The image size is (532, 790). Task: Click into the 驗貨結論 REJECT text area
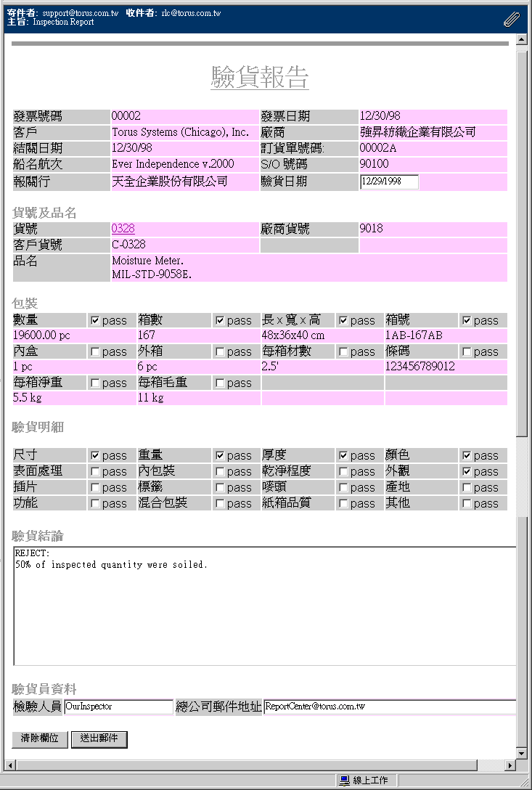pos(265,606)
